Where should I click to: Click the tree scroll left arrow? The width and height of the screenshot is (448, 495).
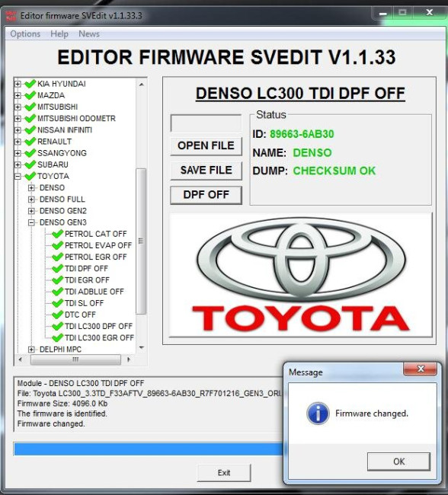[x=21, y=359]
